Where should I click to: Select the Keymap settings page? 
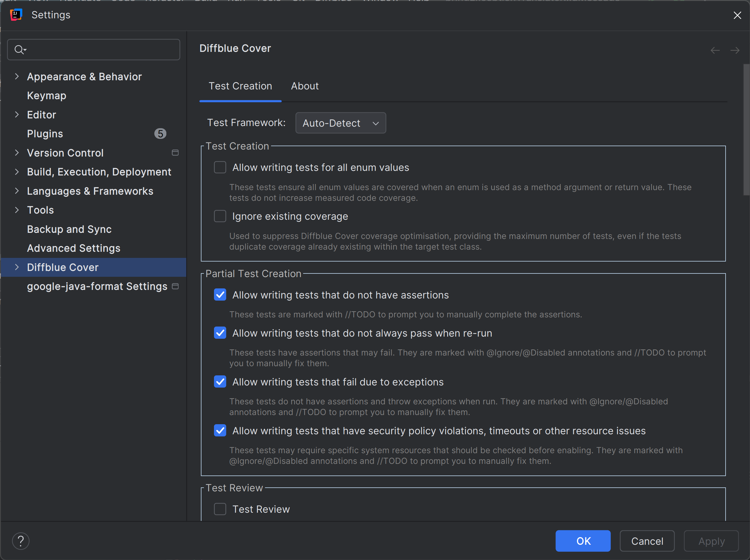46,96
